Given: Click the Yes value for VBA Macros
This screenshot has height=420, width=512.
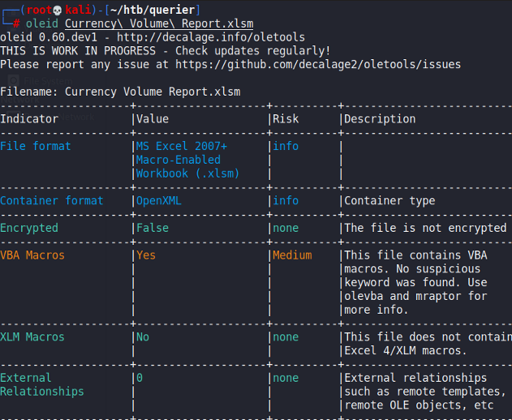Looking at the screenshot, I should (146, 255).
